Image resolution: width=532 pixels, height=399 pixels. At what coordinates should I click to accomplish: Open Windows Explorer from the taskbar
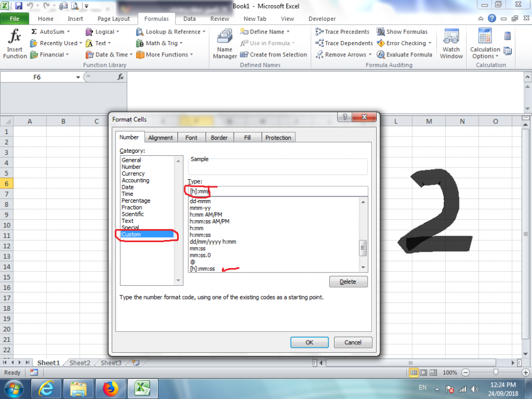click(x=78, y=389)
